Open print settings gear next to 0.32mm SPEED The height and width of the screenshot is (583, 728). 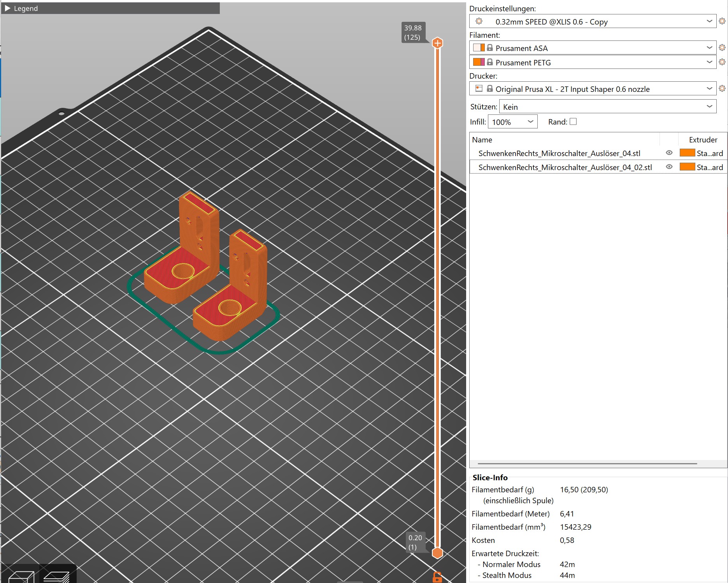pos(722,21)
